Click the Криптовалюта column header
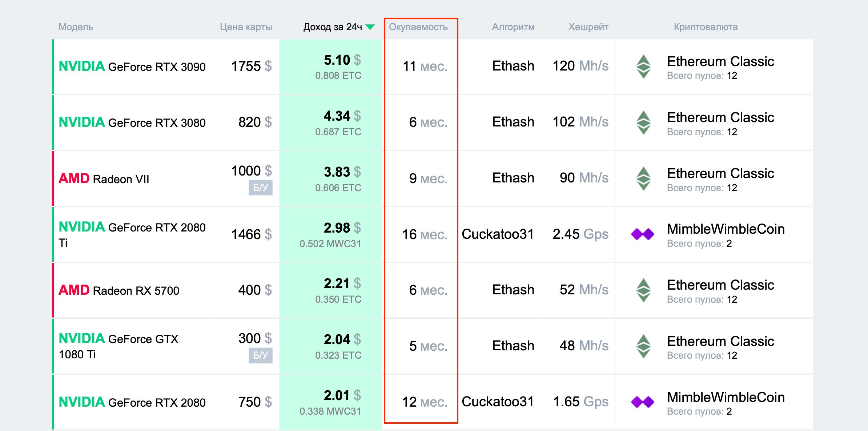Viewport: 868px width, 431px height. coord(706,27)
